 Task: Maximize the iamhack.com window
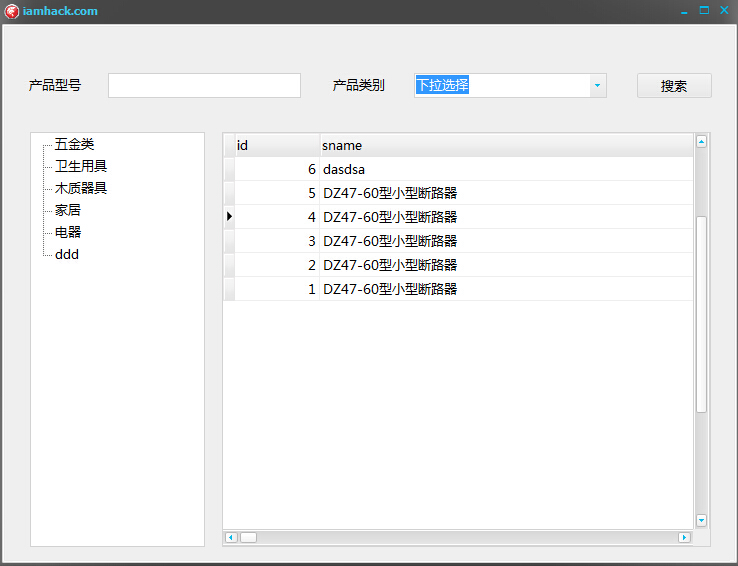tap(704, 10)
